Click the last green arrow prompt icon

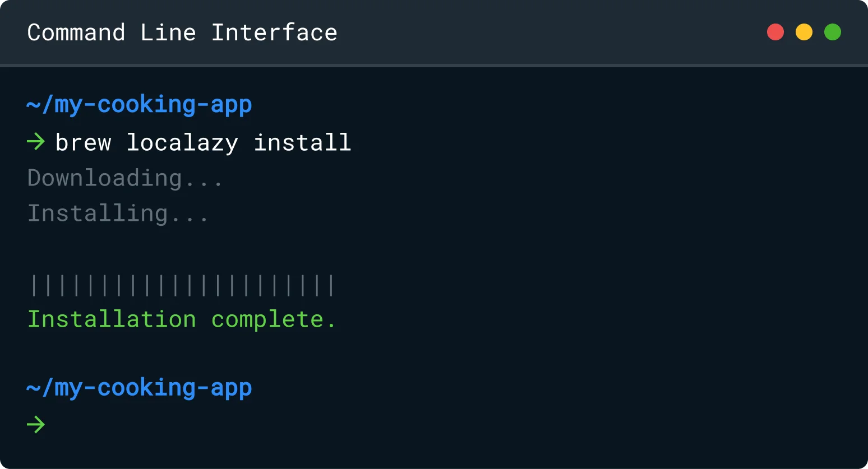pos(36,424)
